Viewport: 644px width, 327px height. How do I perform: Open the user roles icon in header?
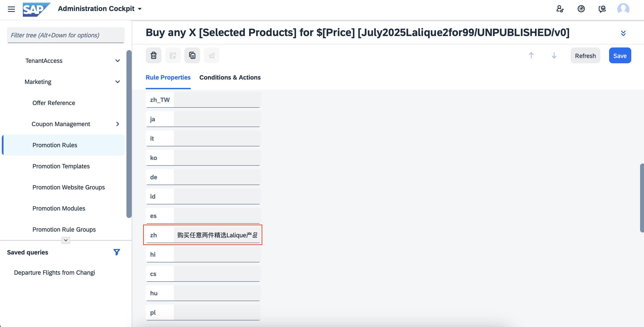pos(560,9)
